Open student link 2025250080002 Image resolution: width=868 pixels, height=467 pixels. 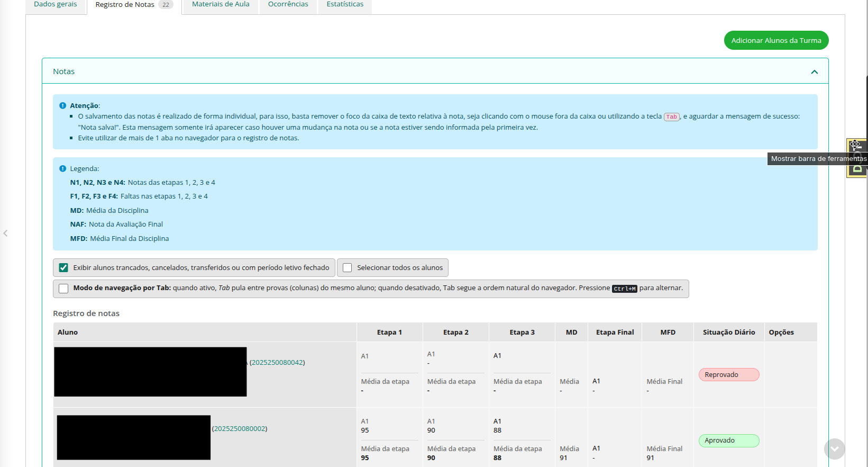pos(240,429)
